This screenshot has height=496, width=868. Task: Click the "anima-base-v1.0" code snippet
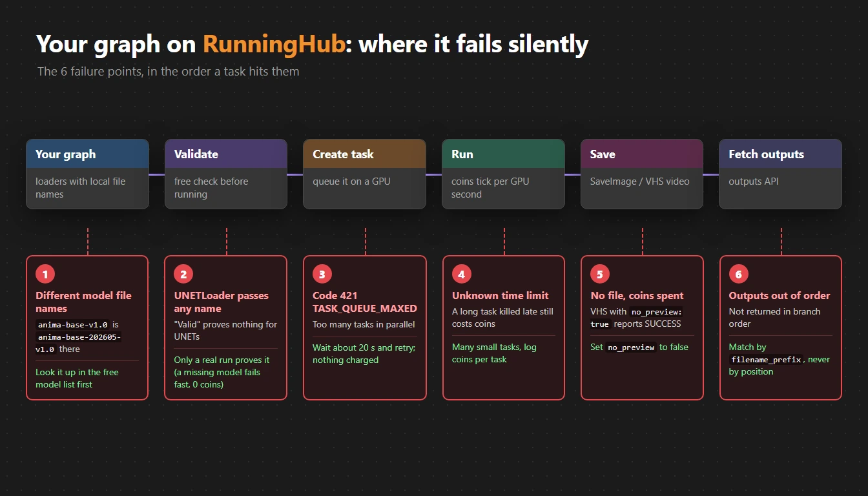(73, 324)
